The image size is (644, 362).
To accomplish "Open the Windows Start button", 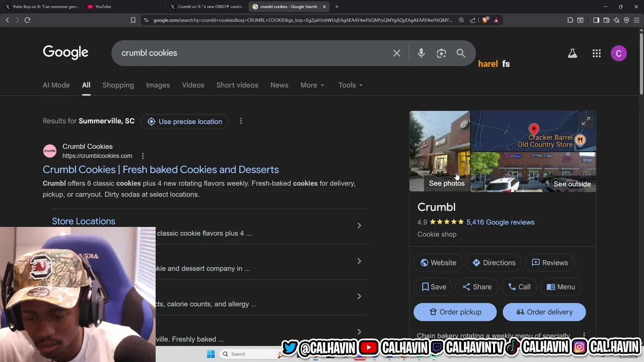I will (211, 354).
